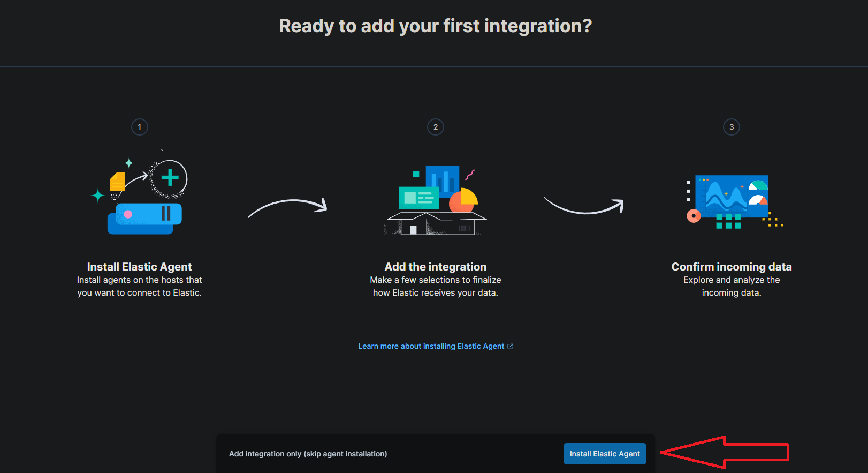The height and width of the screenshot is (473, 868).
Task: Click the Ready to add your first integration title
Action: (x=435, y=26)
